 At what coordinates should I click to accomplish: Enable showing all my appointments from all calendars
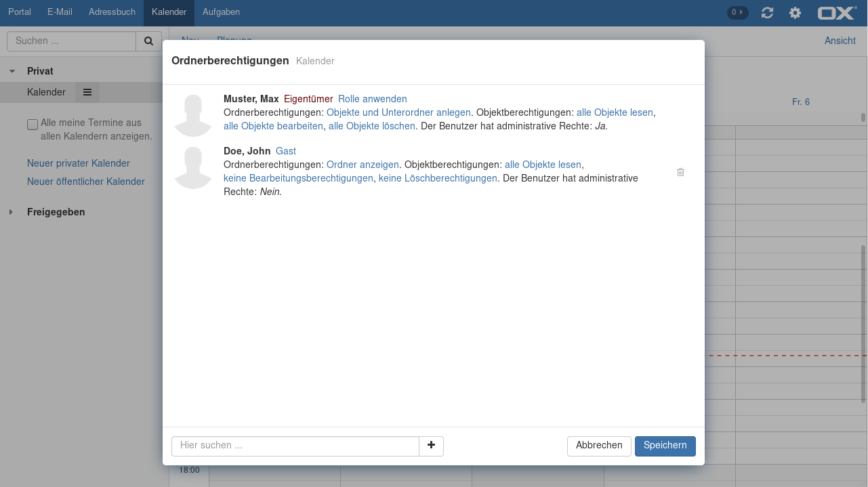33,124
